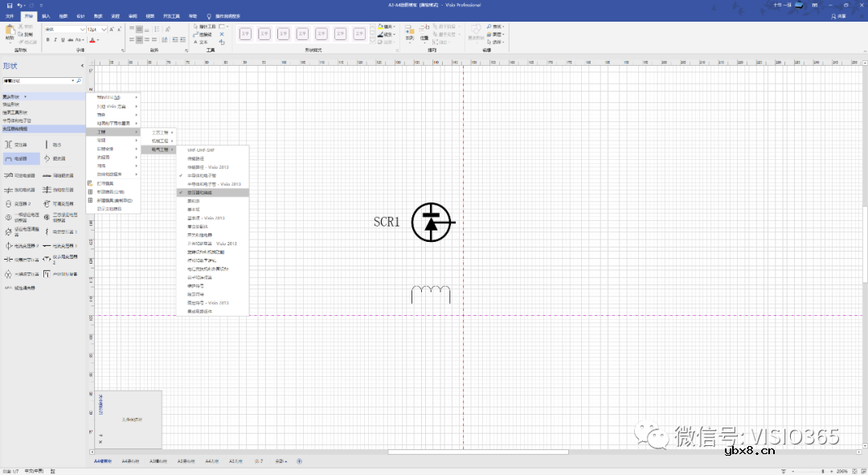This screenshot has height=475, width=868.
Task: Choose VHF-UHF-SHF from the stencil submenu
Action: [x=200, y=150]
